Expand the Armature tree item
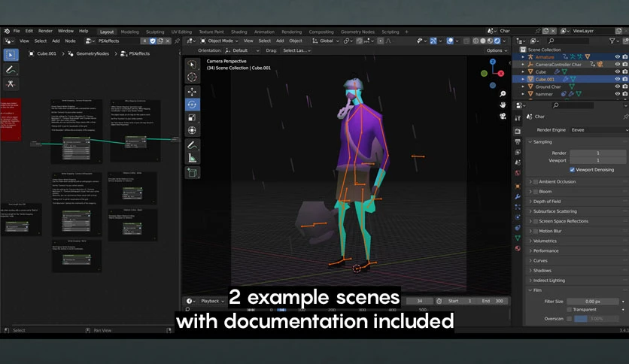 pyautogui.click(x=523, y=57)
